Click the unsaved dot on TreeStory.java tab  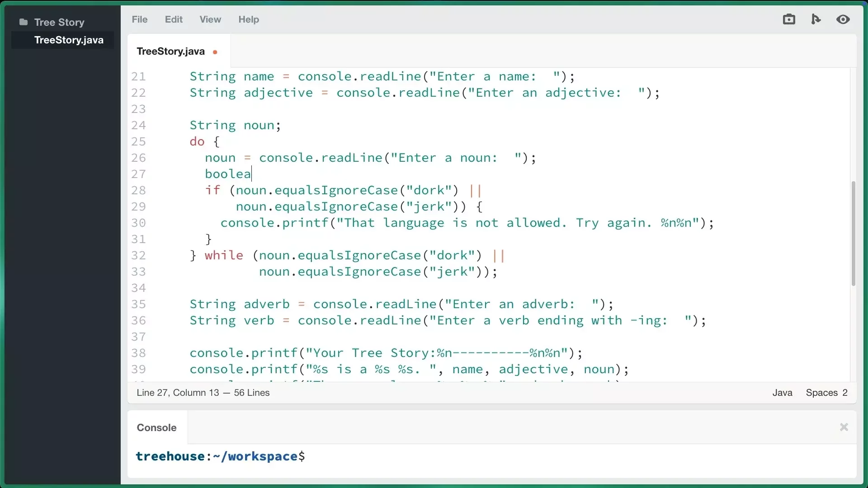click(x=215, y=52)
